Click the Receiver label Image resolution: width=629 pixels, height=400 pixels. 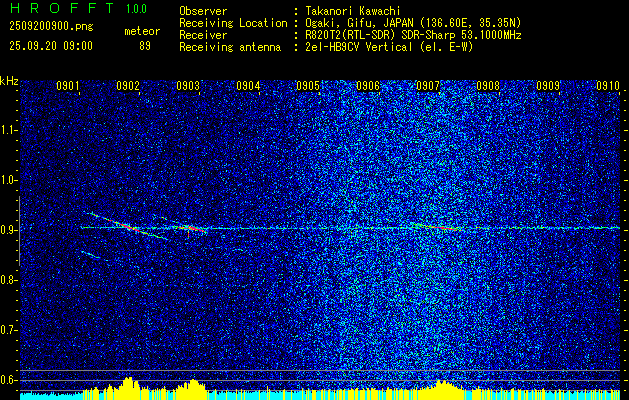click(203, 35)
